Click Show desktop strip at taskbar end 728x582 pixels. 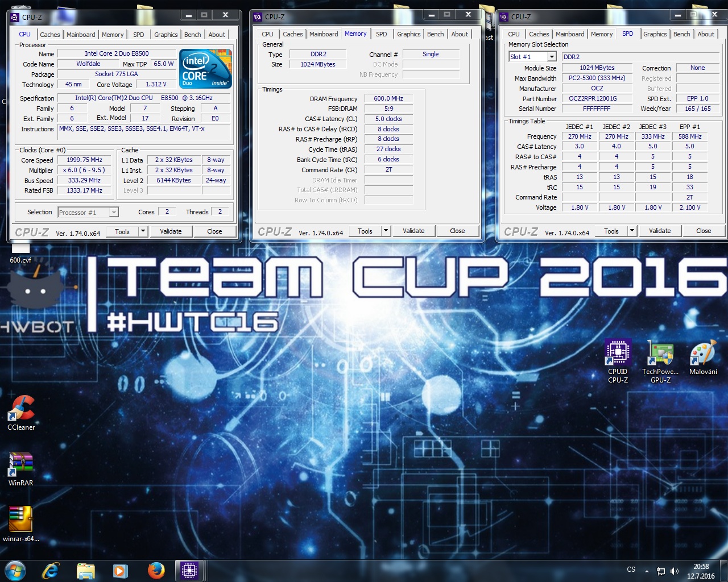[x=724, y=571]
